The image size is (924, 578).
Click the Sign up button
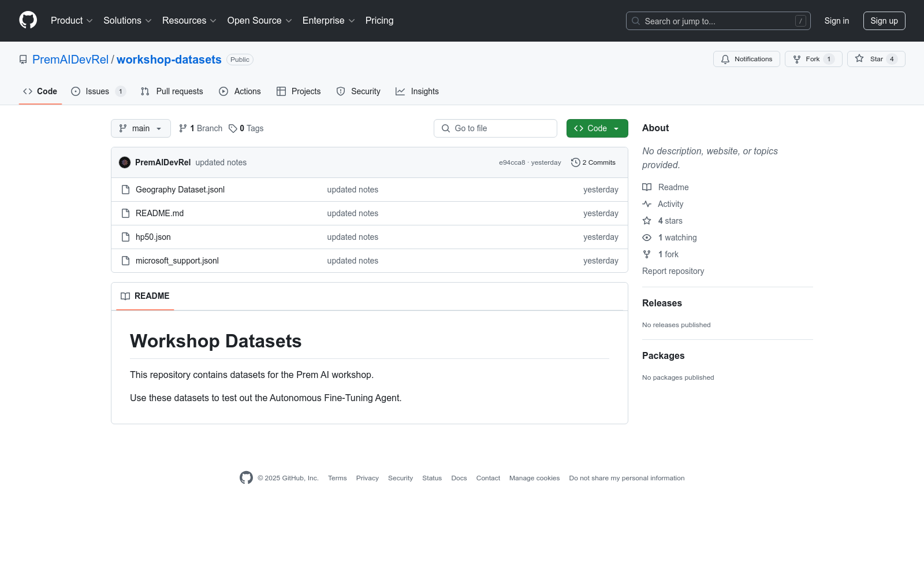(884, 21)
